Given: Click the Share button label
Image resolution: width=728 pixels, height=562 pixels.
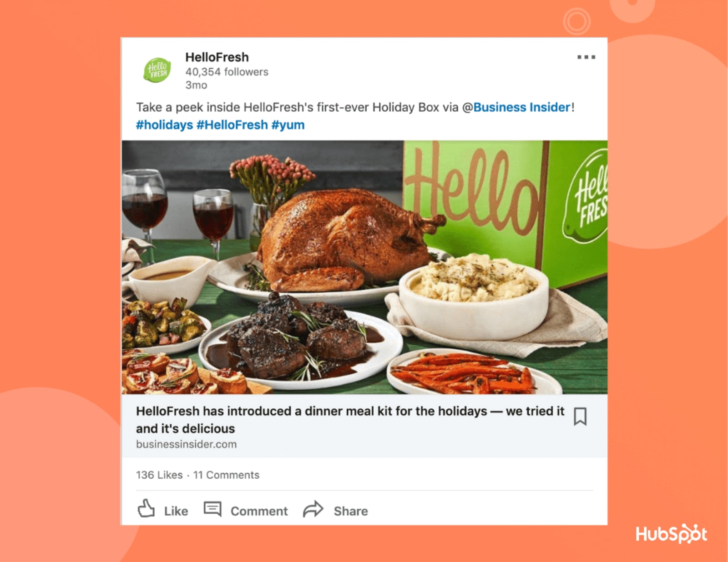Looking at the screenshot, I should click(351, 511).
